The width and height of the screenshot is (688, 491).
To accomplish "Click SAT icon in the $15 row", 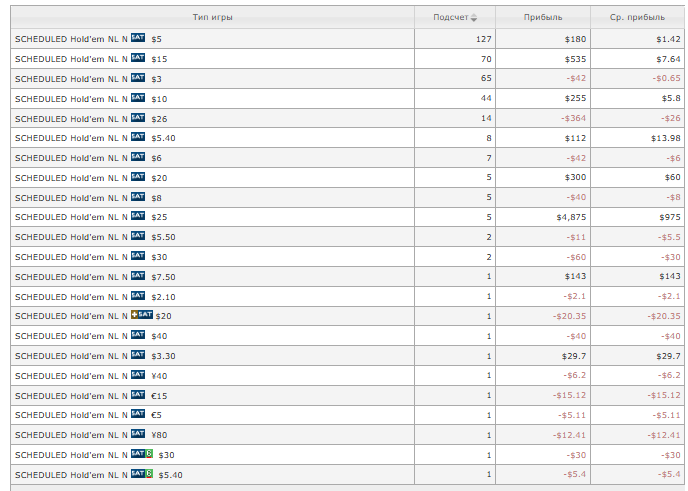I will coord(138,57).
